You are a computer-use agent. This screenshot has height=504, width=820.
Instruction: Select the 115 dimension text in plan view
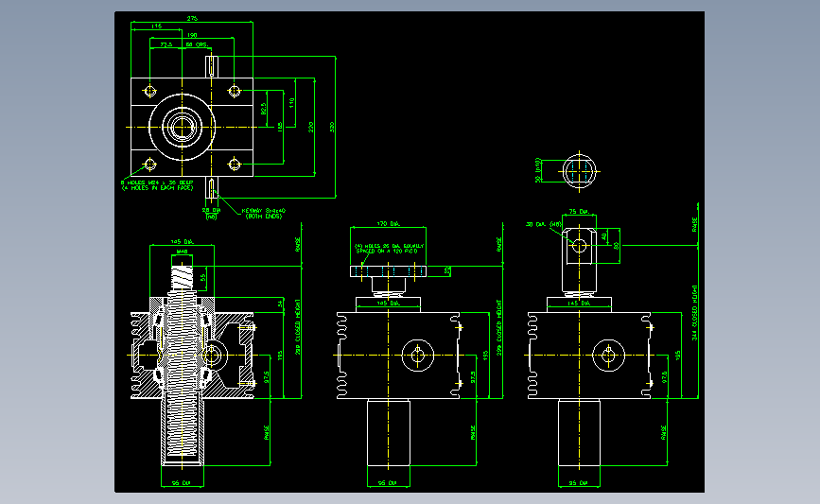tap(156, 26)
